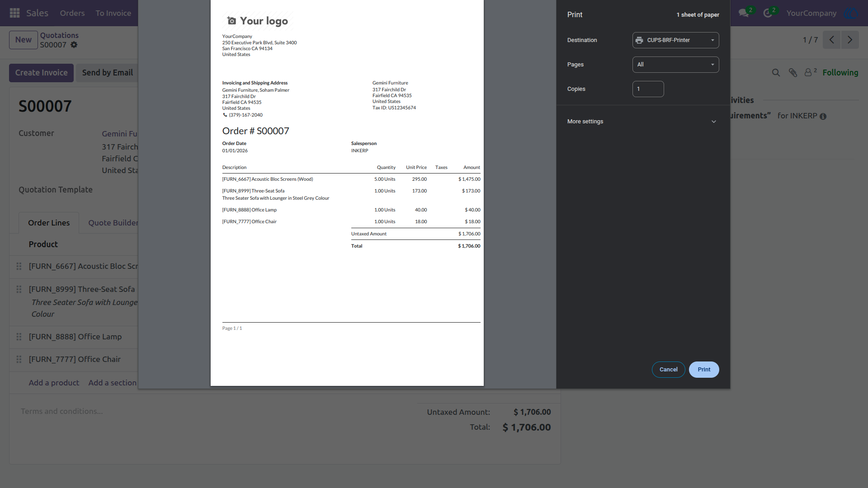This screenshot has height=488, width=868.
Task: Switch to the Order Lines tab
Action: [49, 223]
